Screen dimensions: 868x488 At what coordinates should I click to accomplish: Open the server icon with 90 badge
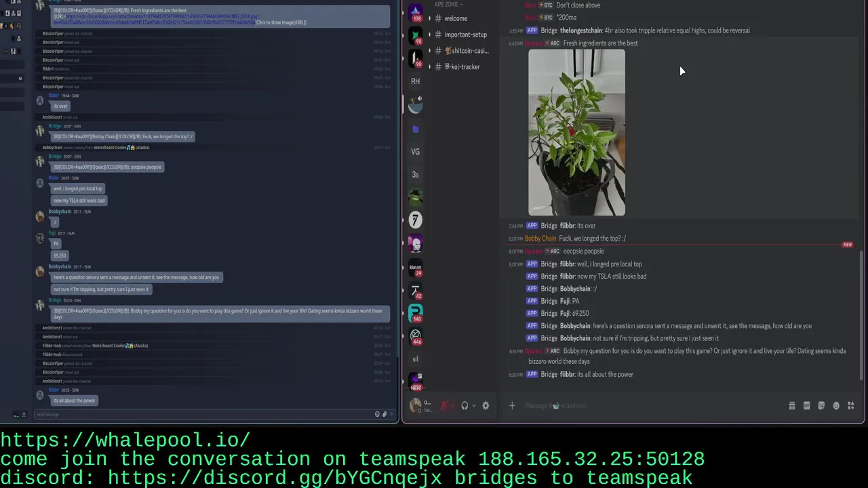pyautogui.click(x=415, y=59)
